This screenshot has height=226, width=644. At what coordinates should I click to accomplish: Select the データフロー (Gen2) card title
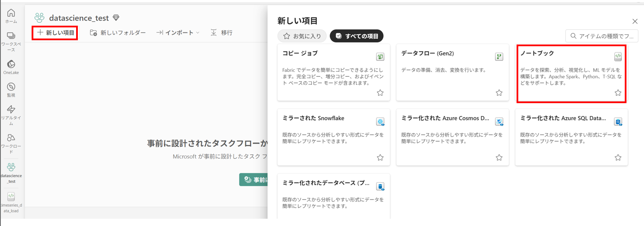point(428,53)
